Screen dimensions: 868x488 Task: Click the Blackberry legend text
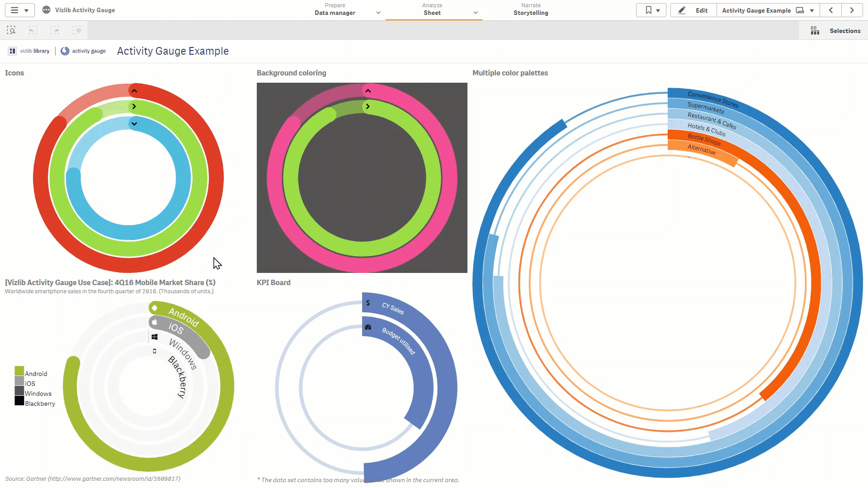(40, 404)
